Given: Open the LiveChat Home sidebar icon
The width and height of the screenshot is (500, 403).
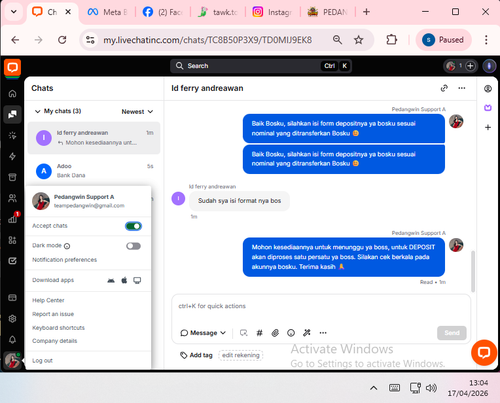Looking at the screenshot, I should (12, 94).
